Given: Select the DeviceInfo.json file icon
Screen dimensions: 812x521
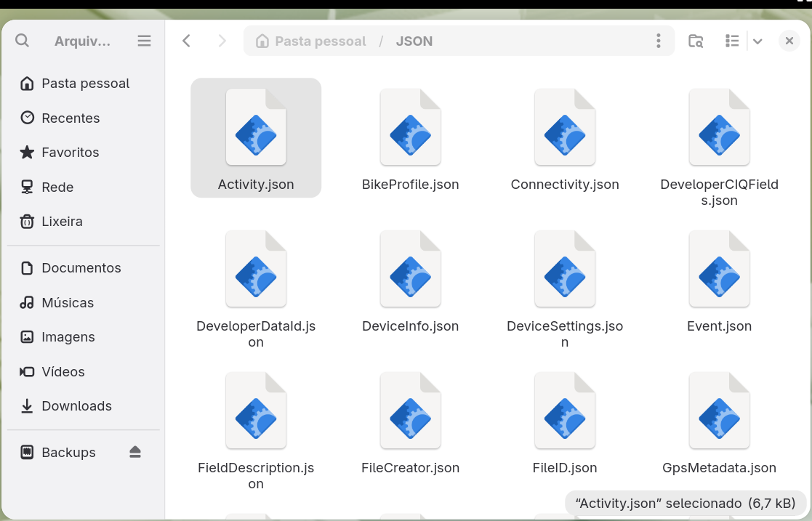Looking at the screenshot, I should pos(410,269).
